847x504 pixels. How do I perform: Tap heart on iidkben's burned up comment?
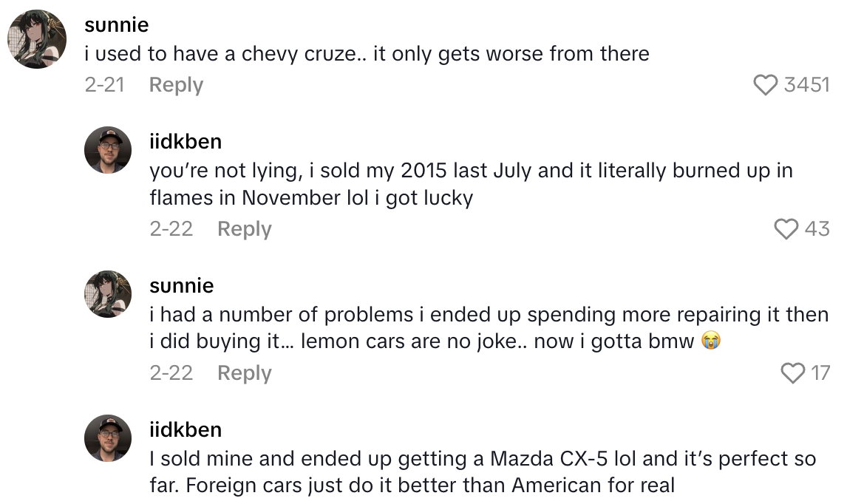(x=786, y=229)
